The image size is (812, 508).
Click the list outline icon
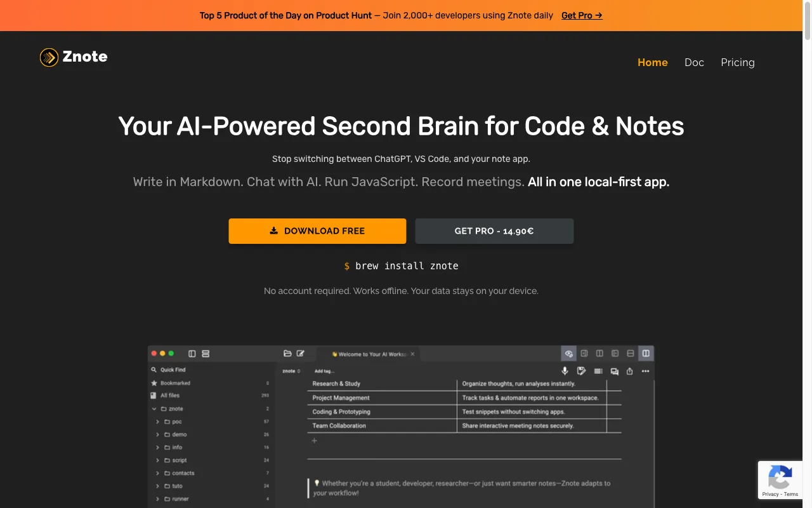point(598,371)
